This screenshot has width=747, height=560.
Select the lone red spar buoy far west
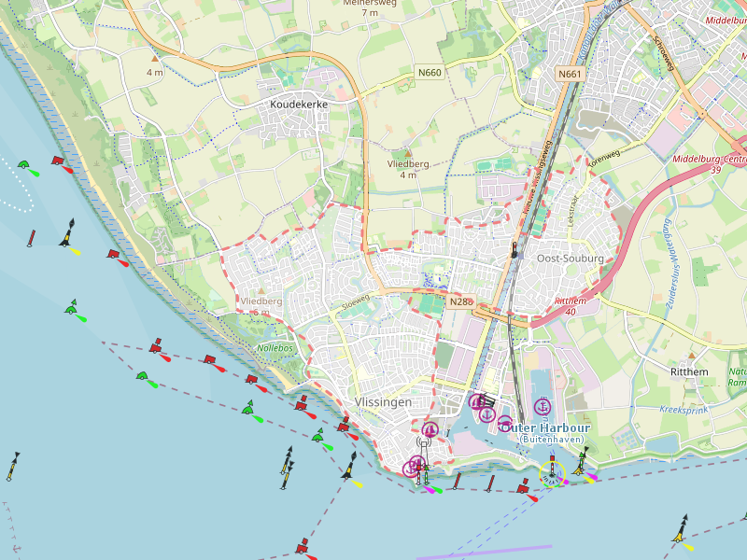[x=32, y=238]
